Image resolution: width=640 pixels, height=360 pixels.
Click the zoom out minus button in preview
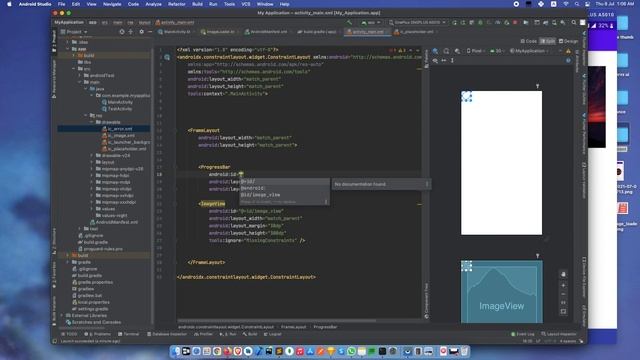pyautogui.click(x=563, y=294)
